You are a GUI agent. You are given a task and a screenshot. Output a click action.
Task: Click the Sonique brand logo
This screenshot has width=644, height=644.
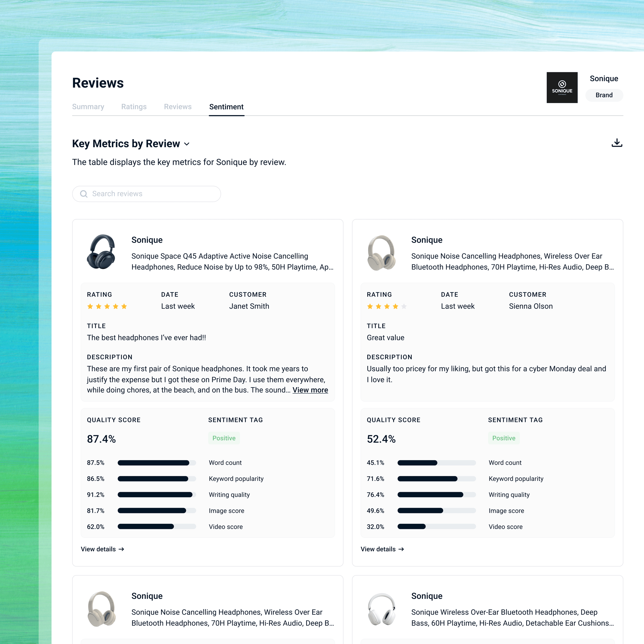[x=562, y=88]
